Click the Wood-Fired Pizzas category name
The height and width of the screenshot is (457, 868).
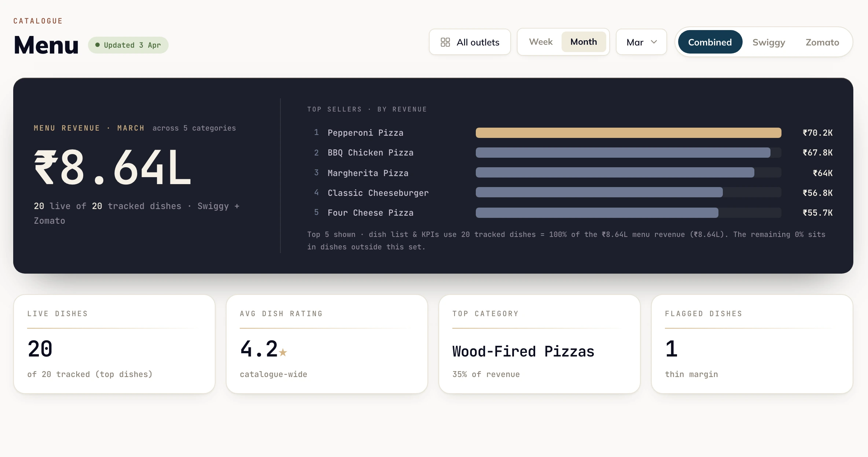(x=523, y=351)
